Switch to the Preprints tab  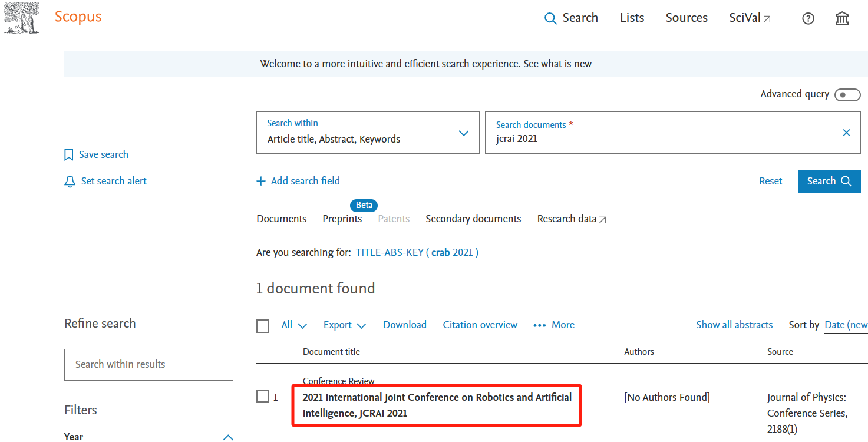[x=342, y=219]
